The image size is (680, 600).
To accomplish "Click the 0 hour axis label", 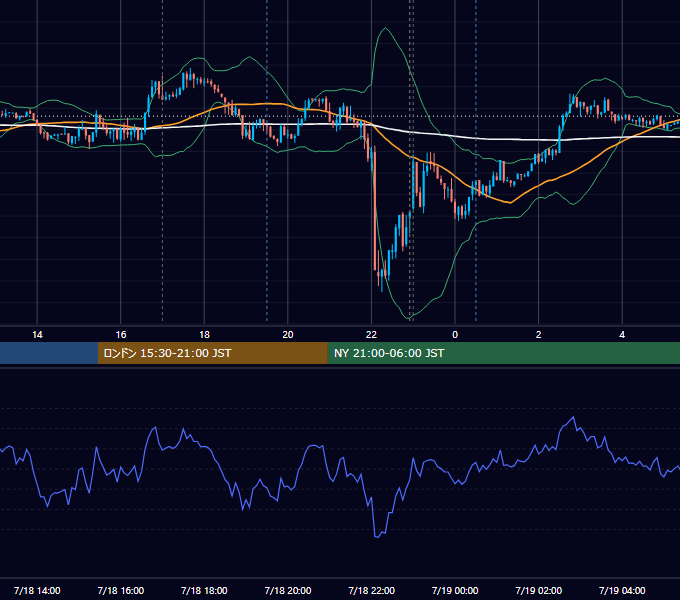I will pyautogui.click(x=455, y=335).
